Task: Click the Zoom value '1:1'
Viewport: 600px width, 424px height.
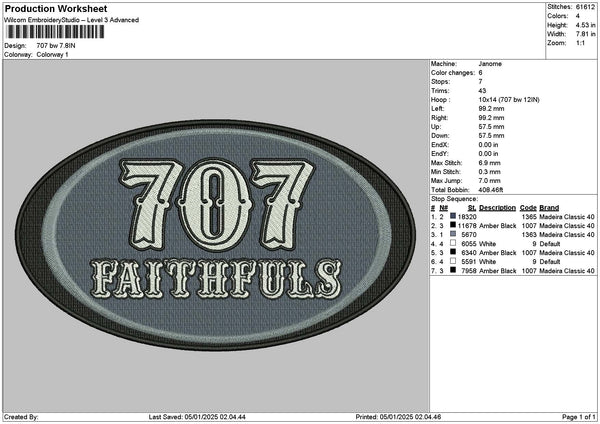Action: coord(580,43)
